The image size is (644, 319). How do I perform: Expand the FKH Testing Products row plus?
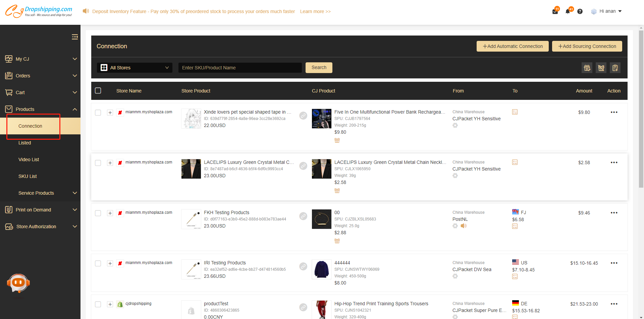tap(110, 213)
